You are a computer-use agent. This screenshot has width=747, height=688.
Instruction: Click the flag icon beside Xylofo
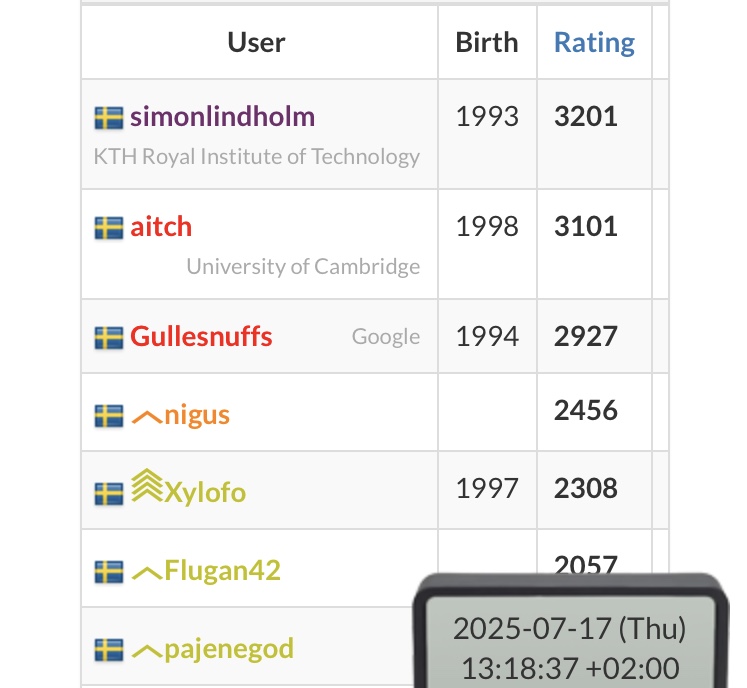click(109, 494)
